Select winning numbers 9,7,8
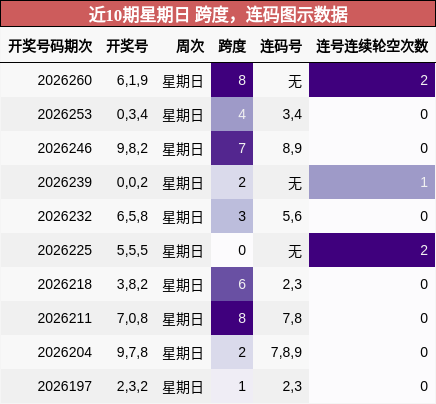The width and height of the screenshot is (436, 404). [x=132, y=352]
